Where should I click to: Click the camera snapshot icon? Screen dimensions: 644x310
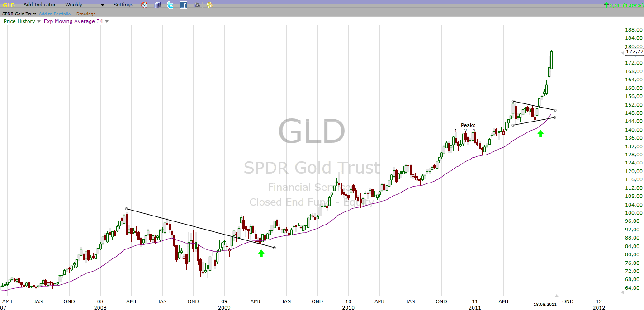pyautogui.click(x=197, y=5)
